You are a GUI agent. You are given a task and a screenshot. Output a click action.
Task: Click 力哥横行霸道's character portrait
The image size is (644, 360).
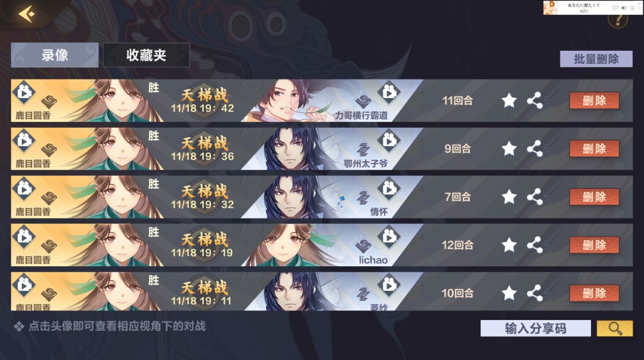pyautogui.click(x=287, y=100)
